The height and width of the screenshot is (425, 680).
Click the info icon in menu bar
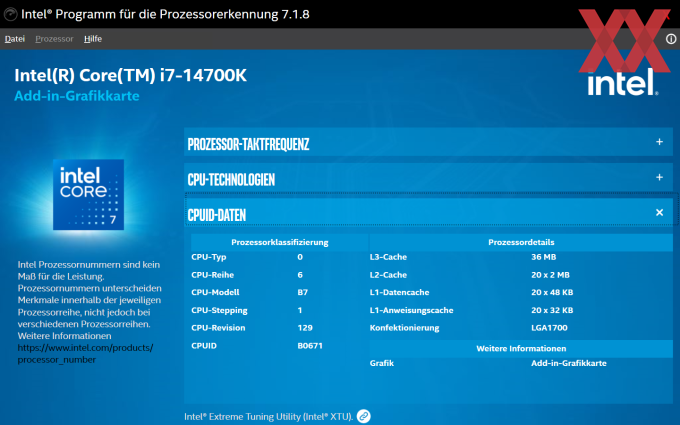click(671, 39)
